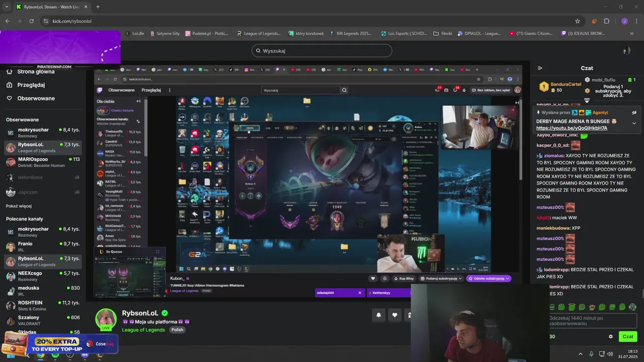This screenshot has width=644, height=362.
Task: Open the DPM.LOL bookmark
Action: coord(479,34)
